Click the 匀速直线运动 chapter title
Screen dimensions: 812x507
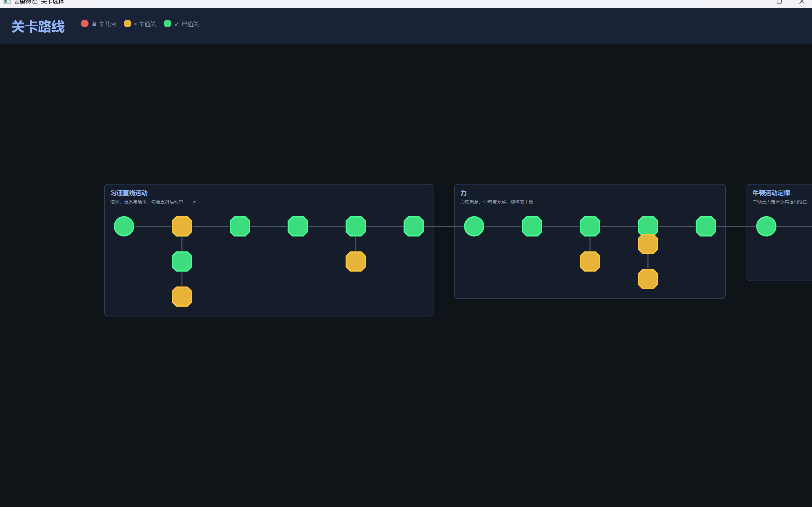tap(129, 193)
